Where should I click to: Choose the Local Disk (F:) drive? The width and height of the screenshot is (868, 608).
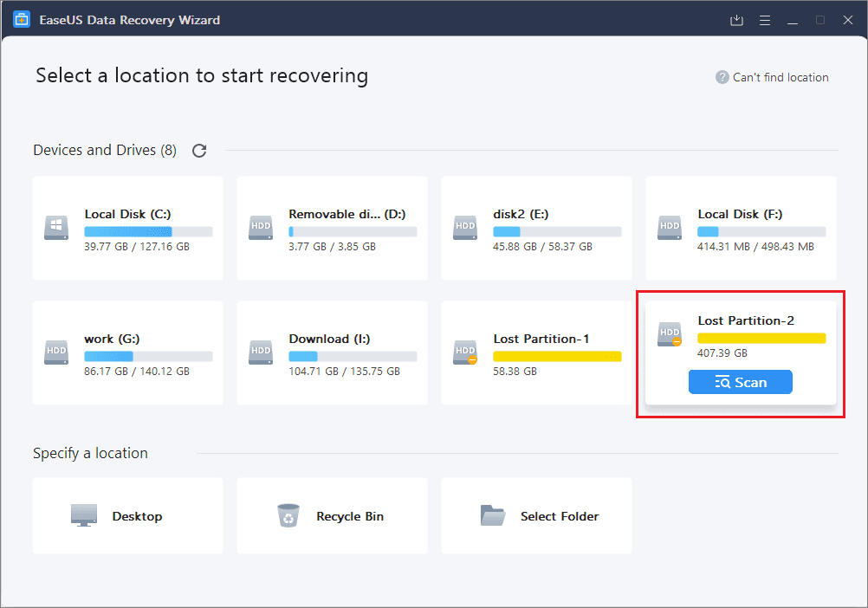pos(741,229)
